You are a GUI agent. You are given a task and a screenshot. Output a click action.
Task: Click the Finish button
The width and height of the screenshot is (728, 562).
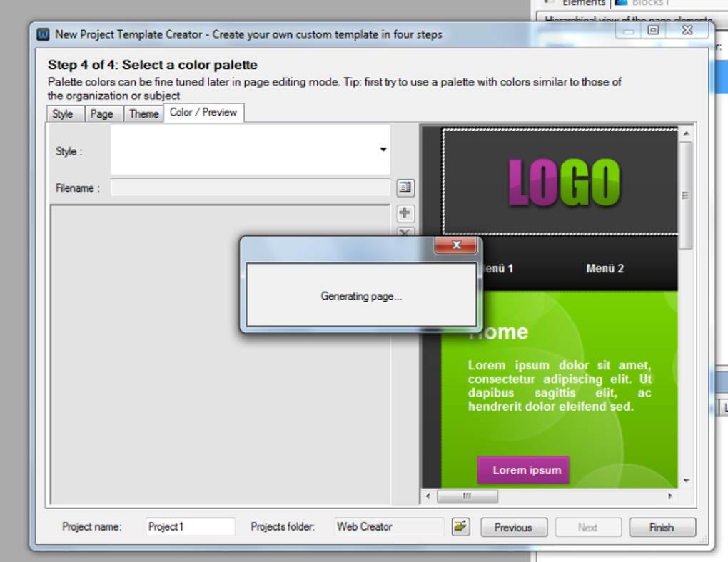(662, 527)
